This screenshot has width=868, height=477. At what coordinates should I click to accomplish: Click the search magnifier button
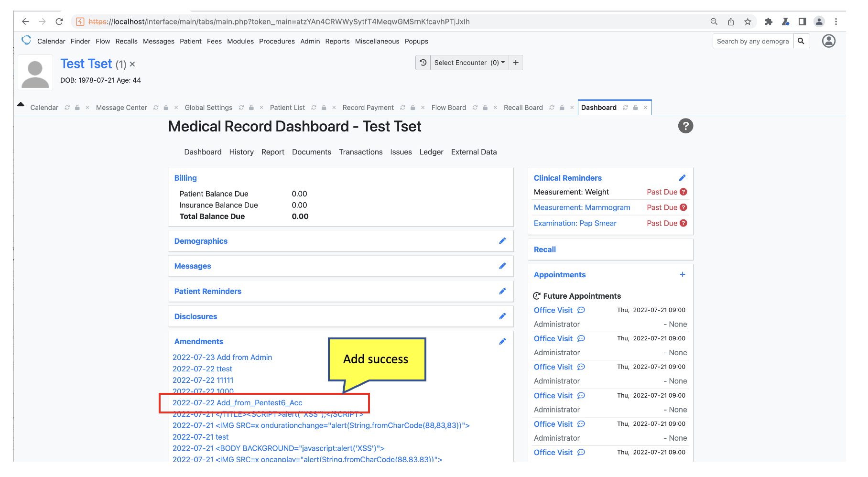tap(802, 41)
